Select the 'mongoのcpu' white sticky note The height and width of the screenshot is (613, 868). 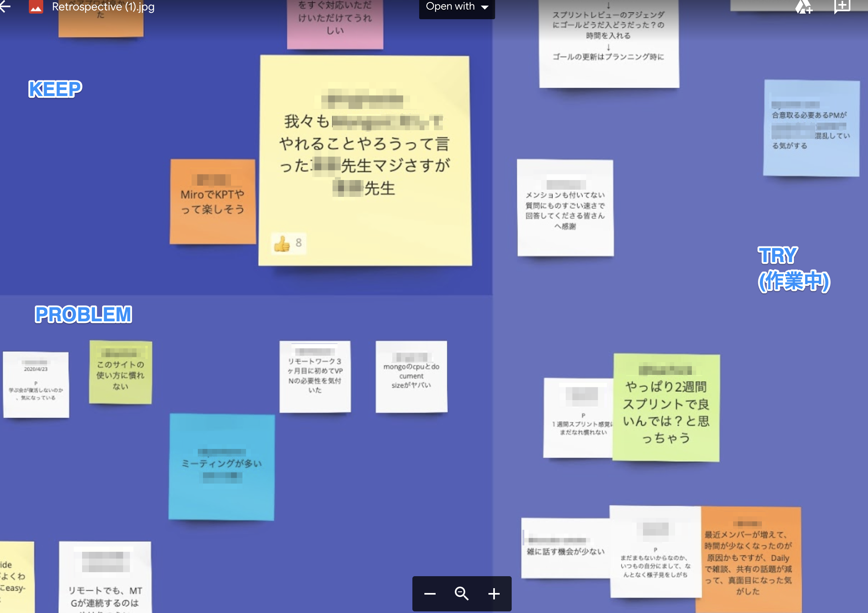(411, 376)
